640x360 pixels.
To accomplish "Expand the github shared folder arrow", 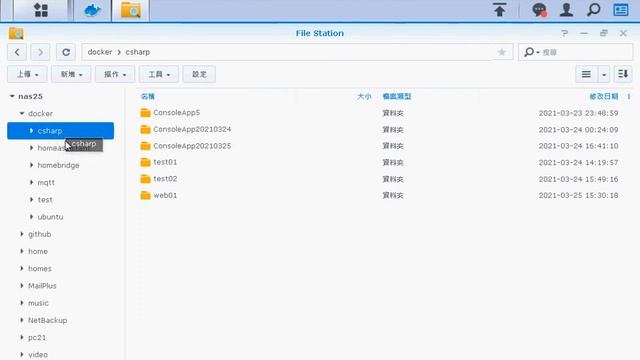I will (22, 234).
